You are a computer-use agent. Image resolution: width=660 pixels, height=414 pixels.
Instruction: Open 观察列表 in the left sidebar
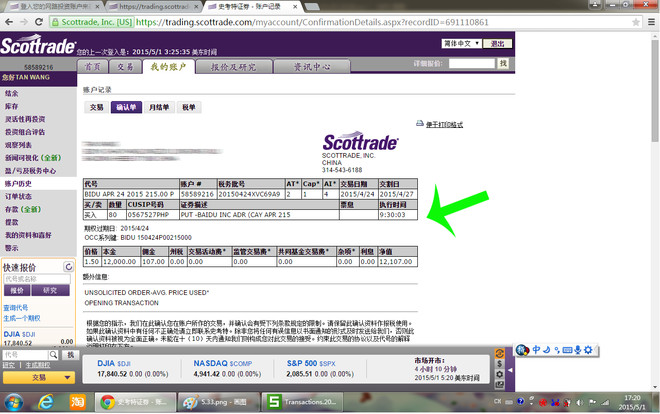(x=18, y=145)
